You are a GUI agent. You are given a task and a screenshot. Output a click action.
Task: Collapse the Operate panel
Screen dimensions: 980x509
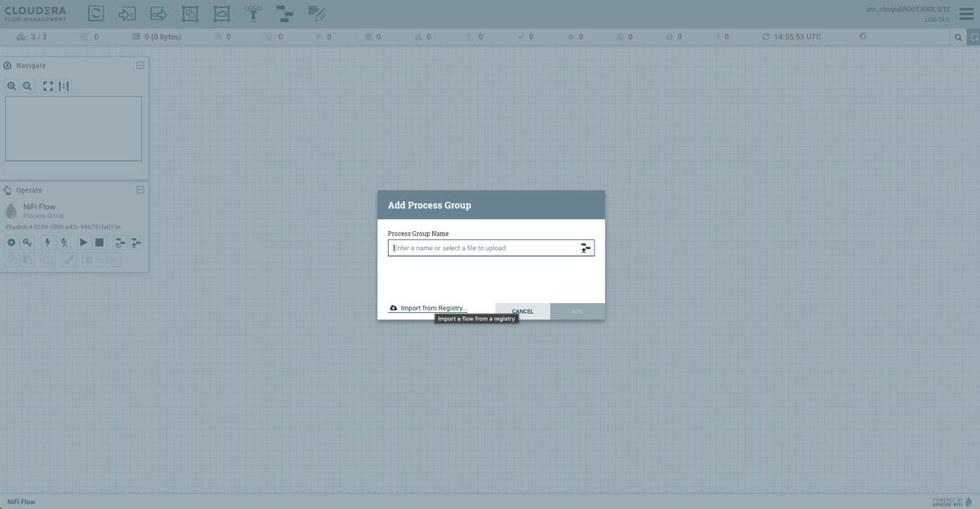[140, 190]
